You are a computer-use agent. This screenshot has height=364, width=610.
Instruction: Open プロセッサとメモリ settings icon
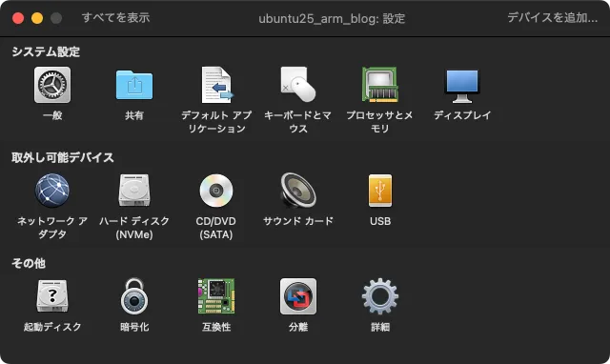pos(380,85)
